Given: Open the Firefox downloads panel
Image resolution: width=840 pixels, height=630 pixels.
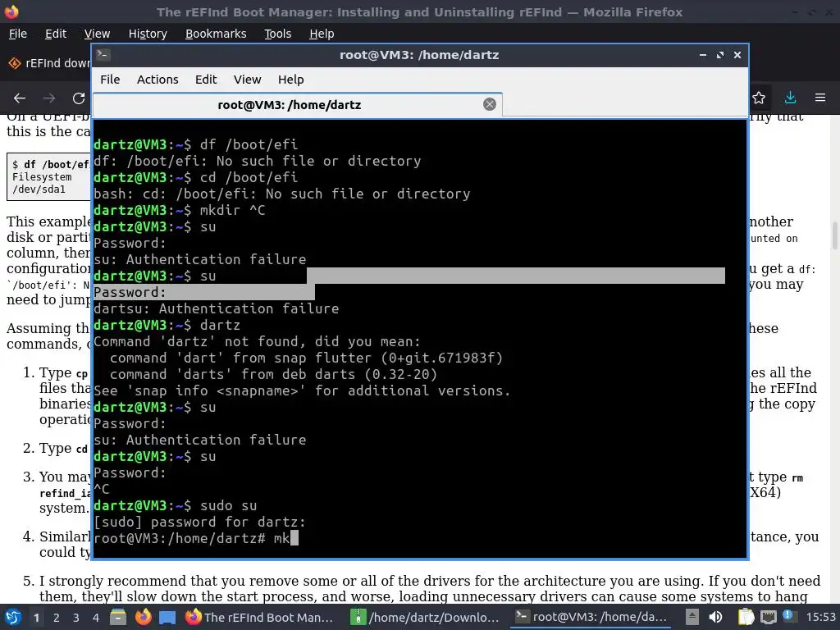Looking at the screenshot, I should coord(790,98).
